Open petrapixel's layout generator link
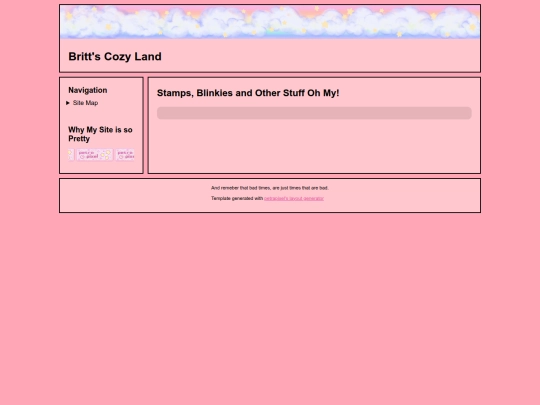This screenshot has width=540, height=405. tap(294, 198)
